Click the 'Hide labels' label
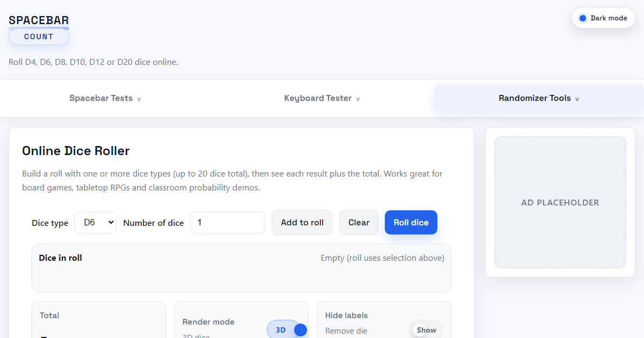 point(347,315)
